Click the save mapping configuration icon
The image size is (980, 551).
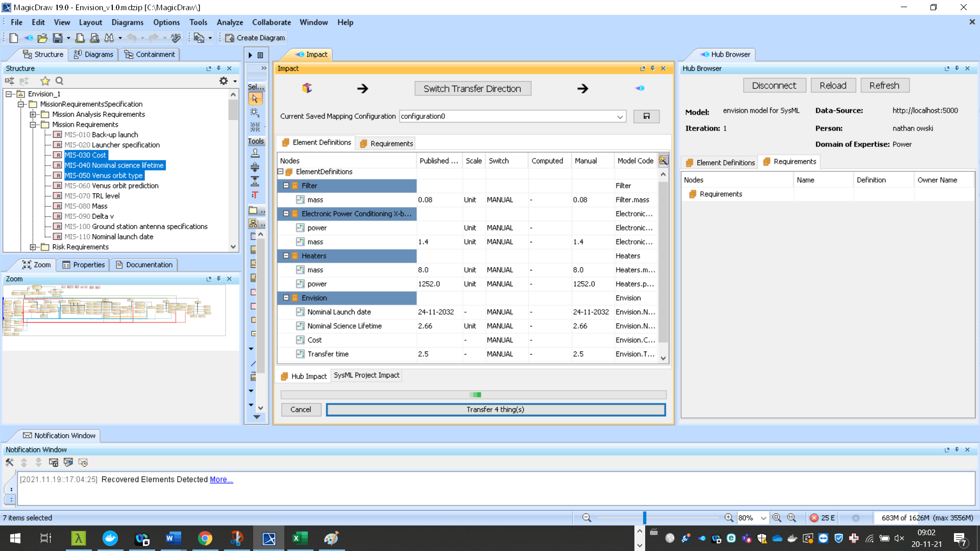coord(646,116)
